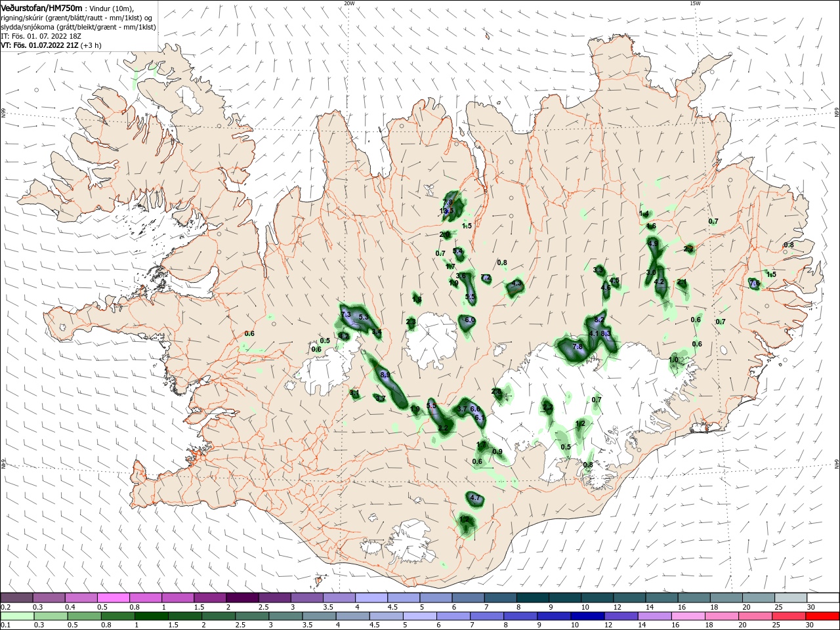Select the dark purple 2 swatch in top scale

[x=242, y=598]
